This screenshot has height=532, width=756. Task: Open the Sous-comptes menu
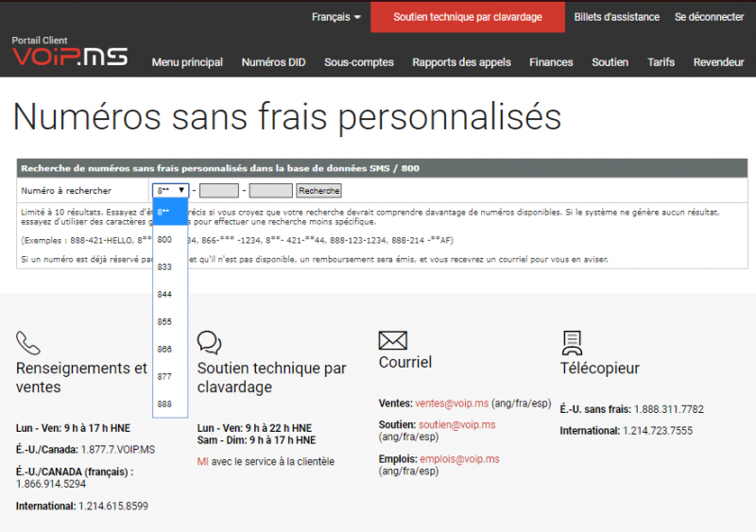[359, 62]
